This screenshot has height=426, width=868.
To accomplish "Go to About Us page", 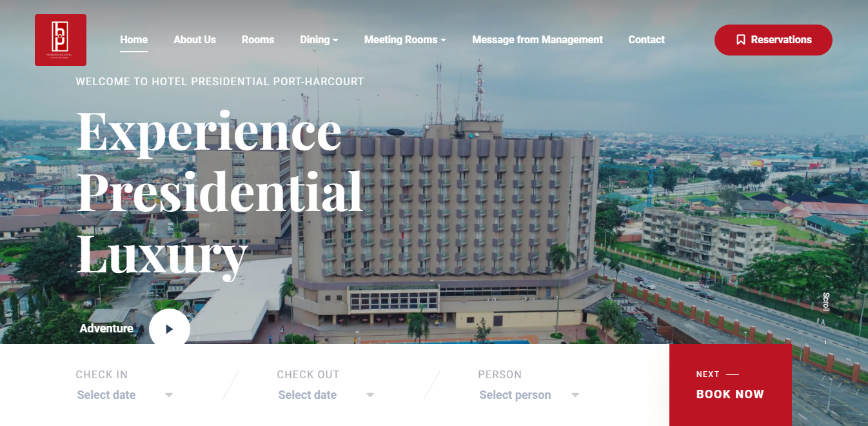I will pyautogui.click(x=195, y=39).
